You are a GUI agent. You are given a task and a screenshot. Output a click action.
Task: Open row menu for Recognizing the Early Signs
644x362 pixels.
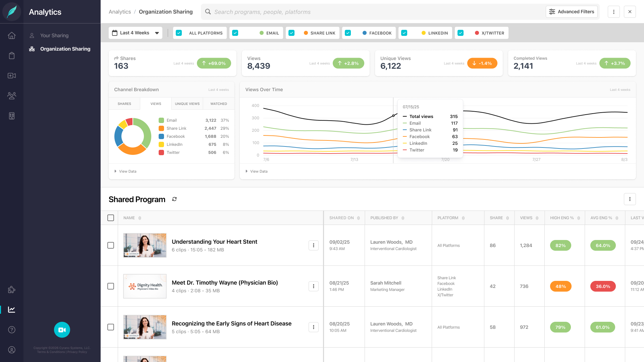pyautogui.click(x=314, y=327)
